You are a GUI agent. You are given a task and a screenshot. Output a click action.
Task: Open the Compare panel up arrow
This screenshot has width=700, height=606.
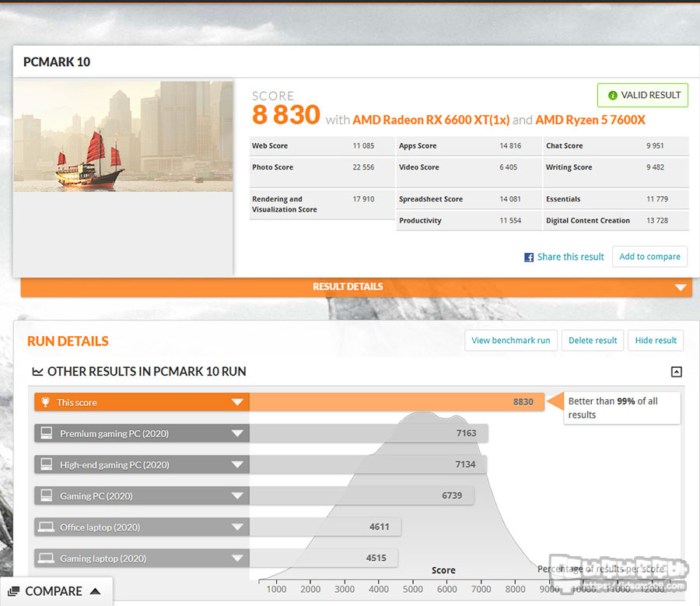[x=95, y=591]
